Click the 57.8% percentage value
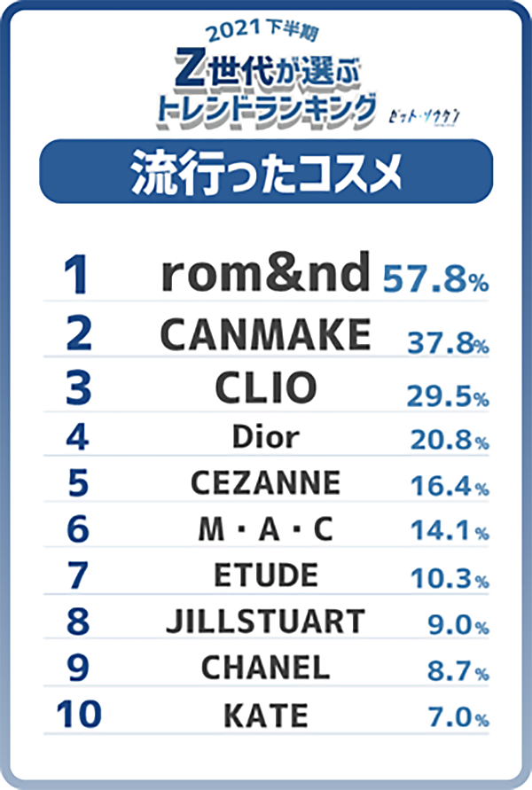 click(435, 279)
